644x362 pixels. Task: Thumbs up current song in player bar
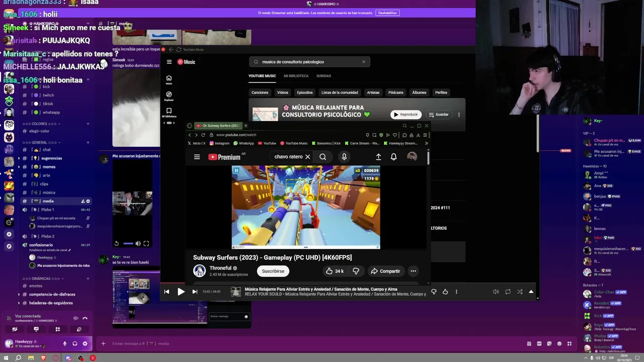pos(445,292)
